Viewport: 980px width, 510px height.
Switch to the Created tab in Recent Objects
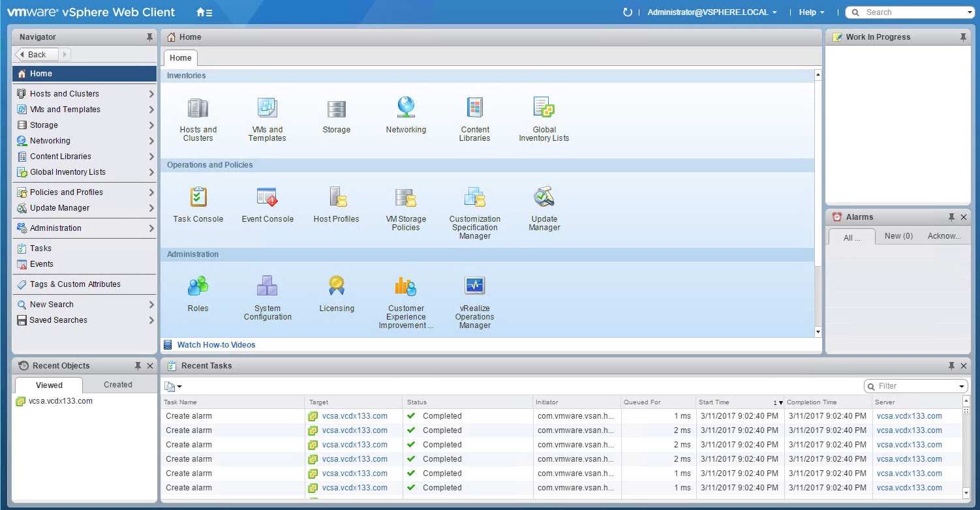point(118,385)
